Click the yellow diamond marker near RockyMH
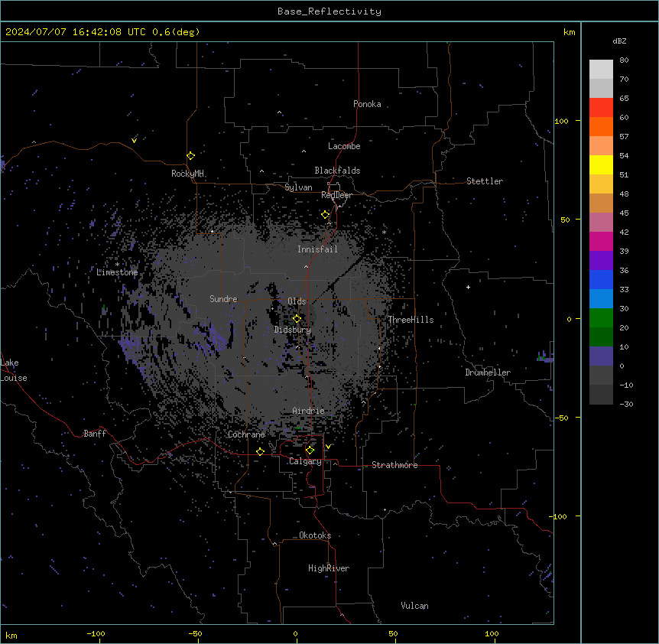Image resolution: width=659 pixels, height=644 pixels. coord(190,155)
